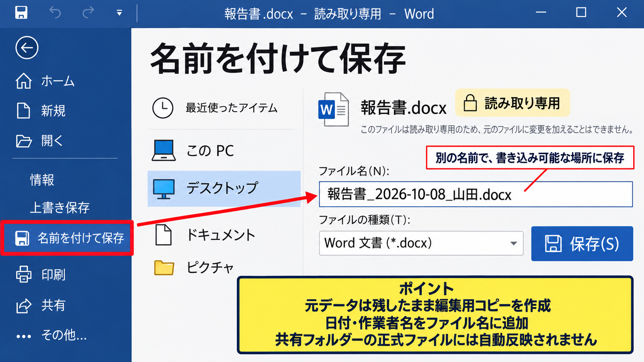
Task: Select the デスクトップ location
Action: tap(224, 189)
